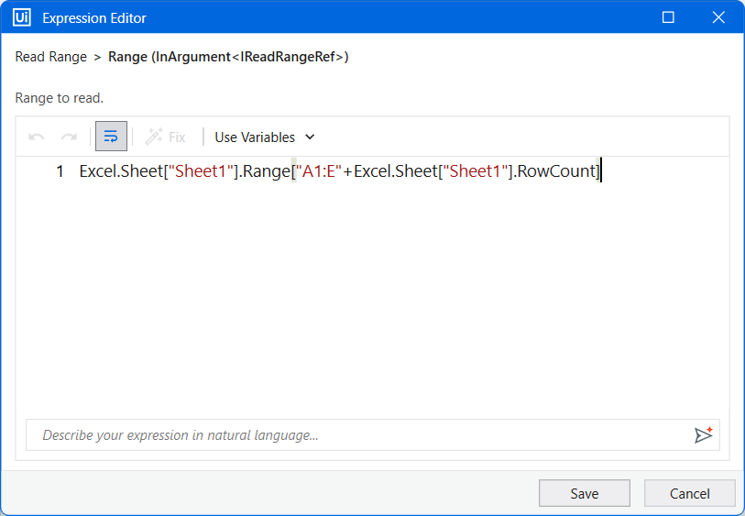Maximize the Expression Editor window
The image size is (745, 516).
coord(668,18)
